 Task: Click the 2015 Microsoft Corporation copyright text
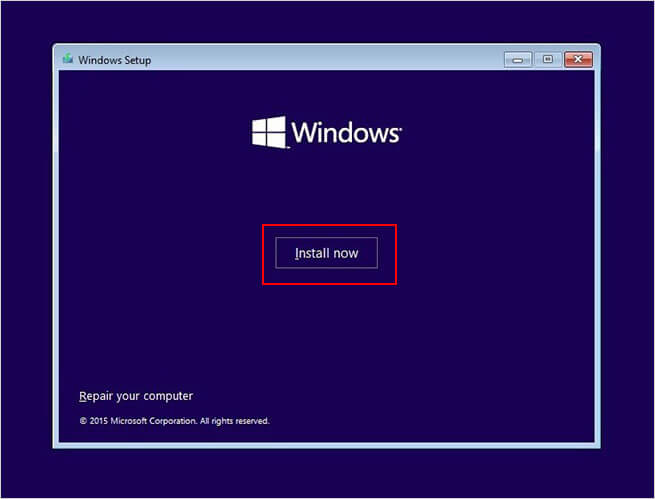point(174,421)
